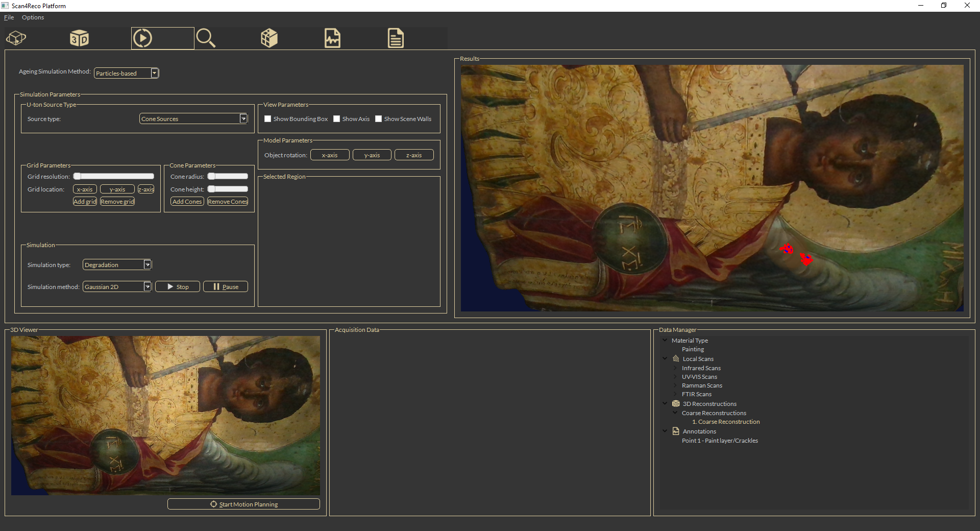Restore down the Scan4Reco window
The image size is (980, 531).
944,6
